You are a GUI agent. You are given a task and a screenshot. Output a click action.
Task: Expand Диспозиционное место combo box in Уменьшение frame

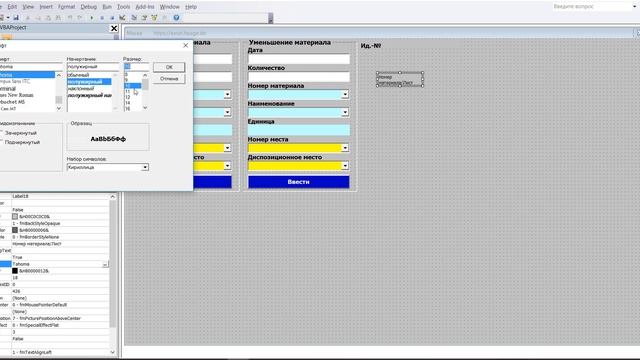pyautogui.click(x=345, y=166)
